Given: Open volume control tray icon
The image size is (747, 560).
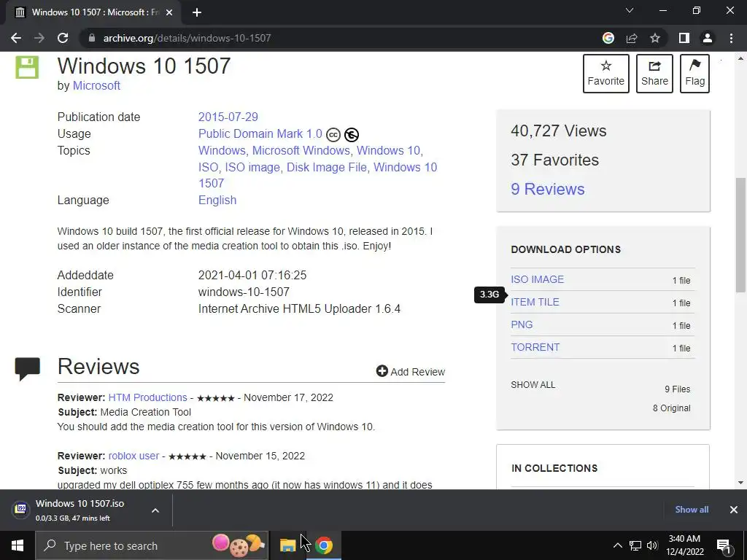Looking at the screenshot, I should click(652, 545).
